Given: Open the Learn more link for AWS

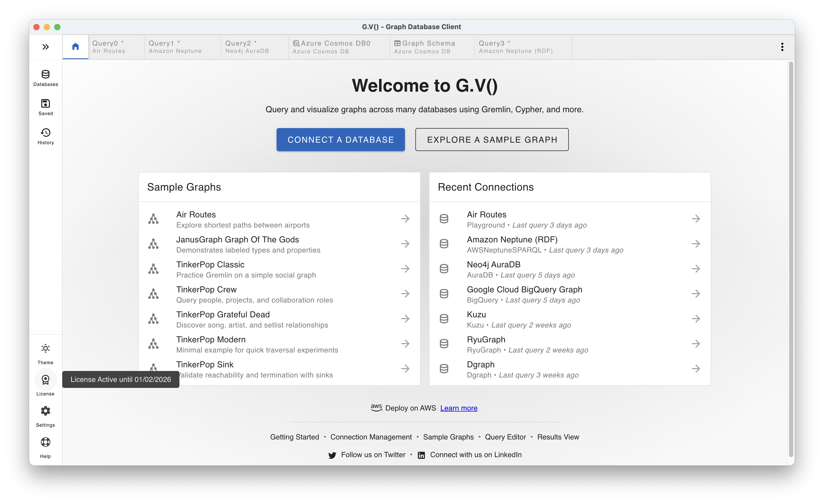Looking at the screenshot, I should (459, 408).
